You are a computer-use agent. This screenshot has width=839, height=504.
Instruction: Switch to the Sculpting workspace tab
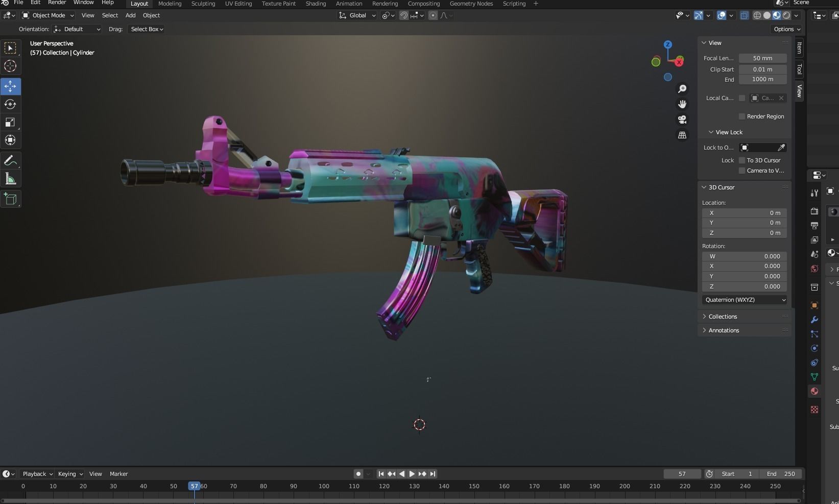pyautogui.click(x=203, y=4)
